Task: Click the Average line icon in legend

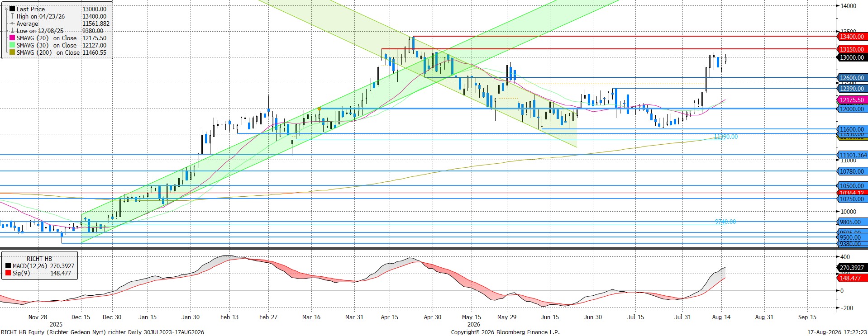Action: pos(12,24)
